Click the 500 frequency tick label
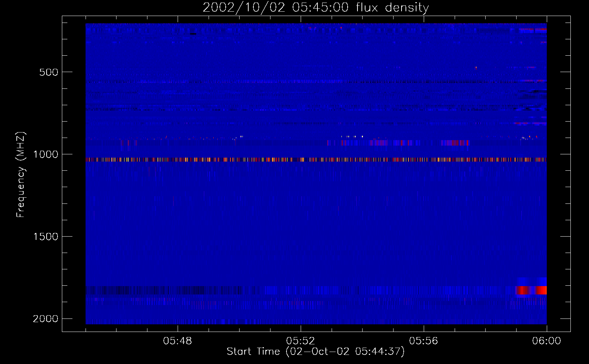This screenshot has width=589, height=364. tap(49, 72)
